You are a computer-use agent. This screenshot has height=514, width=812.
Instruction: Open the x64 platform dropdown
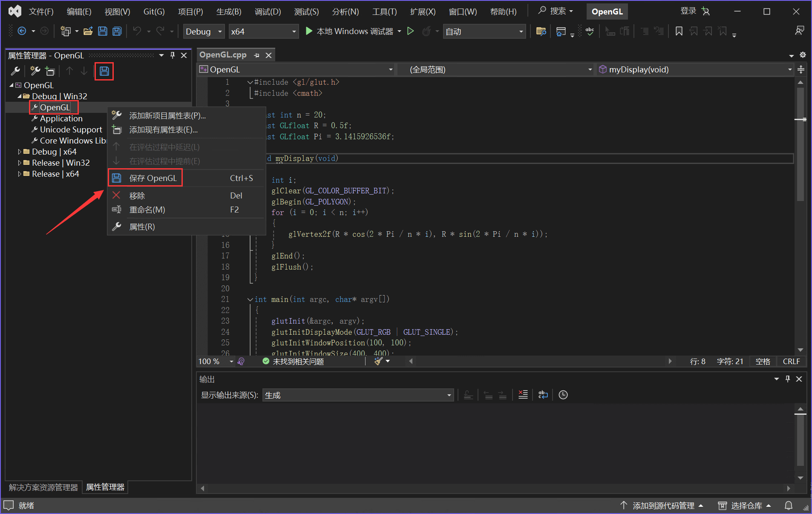point(263,32)
